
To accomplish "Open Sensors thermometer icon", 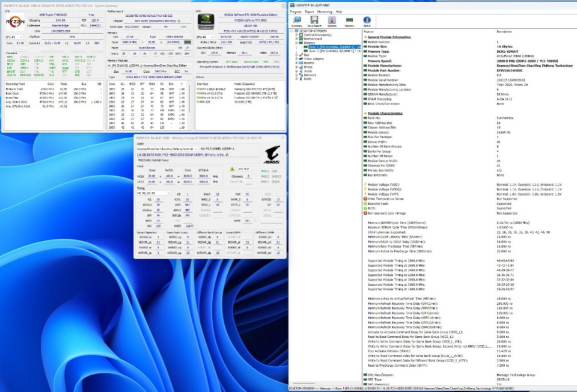I will [x=332, y=22].
